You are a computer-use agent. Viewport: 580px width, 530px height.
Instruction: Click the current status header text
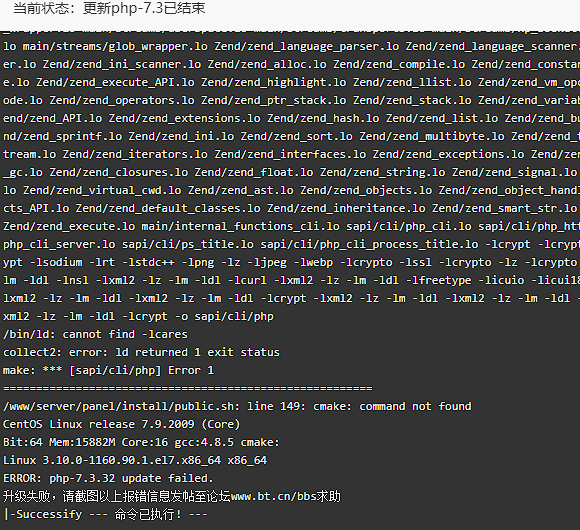point(109,8)
